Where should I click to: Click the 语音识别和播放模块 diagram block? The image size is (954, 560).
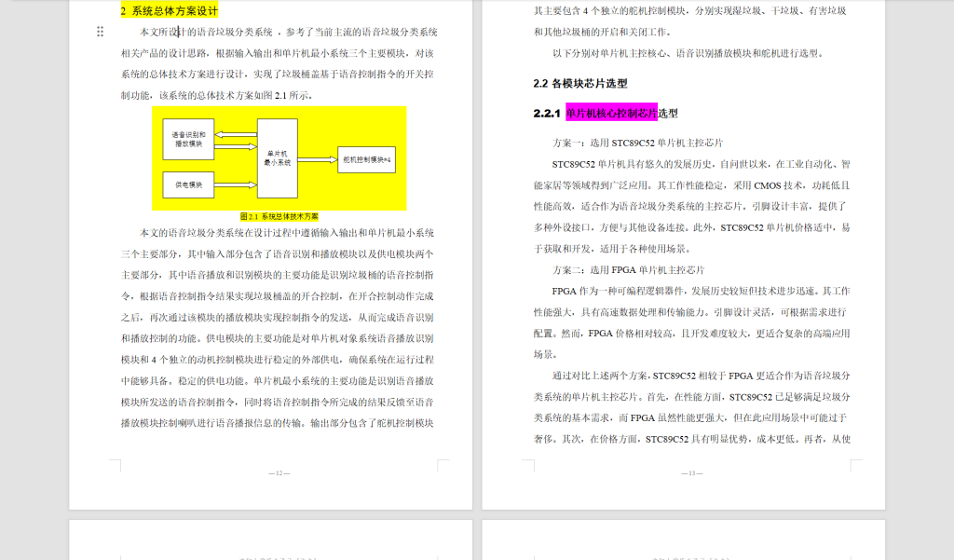pyautogui.click(x=188, y=138)
